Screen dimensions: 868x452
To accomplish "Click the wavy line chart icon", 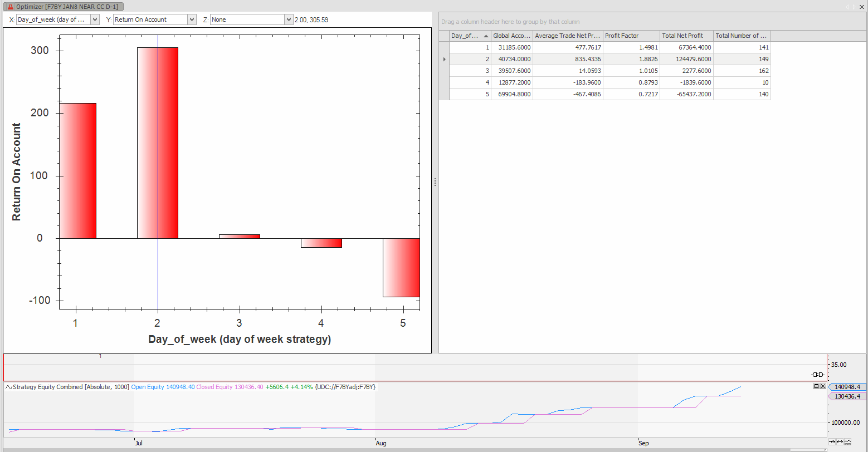I will pyautogui.click(x=847, y=442).
